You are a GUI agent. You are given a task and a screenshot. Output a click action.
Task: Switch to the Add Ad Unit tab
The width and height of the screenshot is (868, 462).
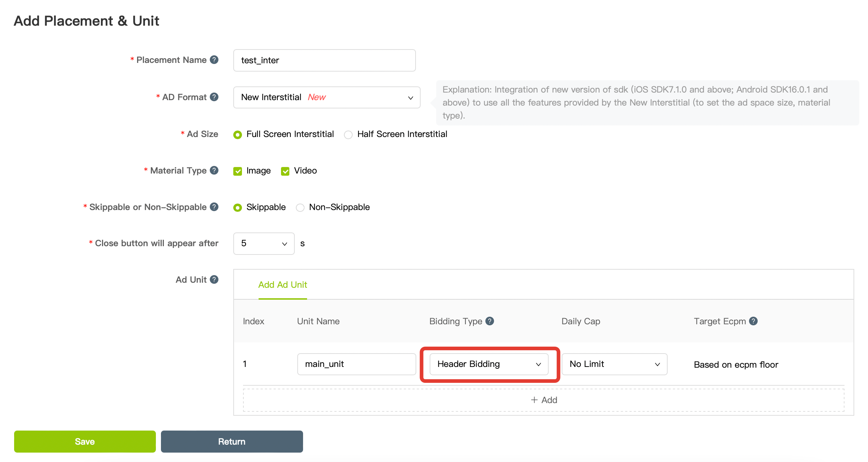click(282, 285)
